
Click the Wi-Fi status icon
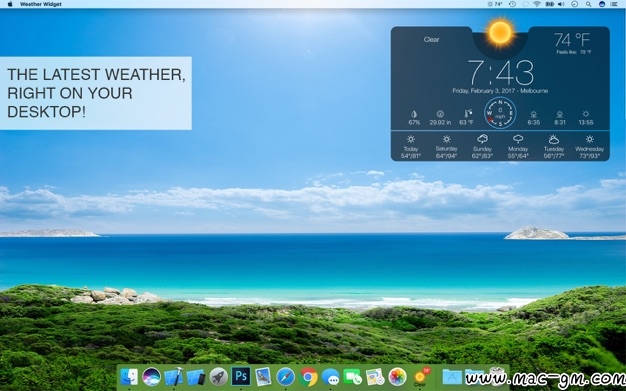pos(537,4)
